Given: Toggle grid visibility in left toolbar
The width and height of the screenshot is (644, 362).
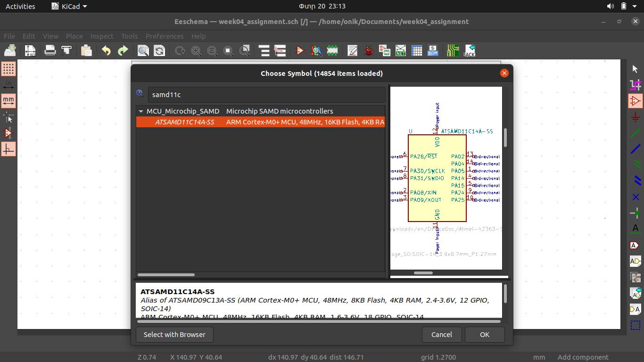Looking at the screenshot, I should click(x=8, y=69).
